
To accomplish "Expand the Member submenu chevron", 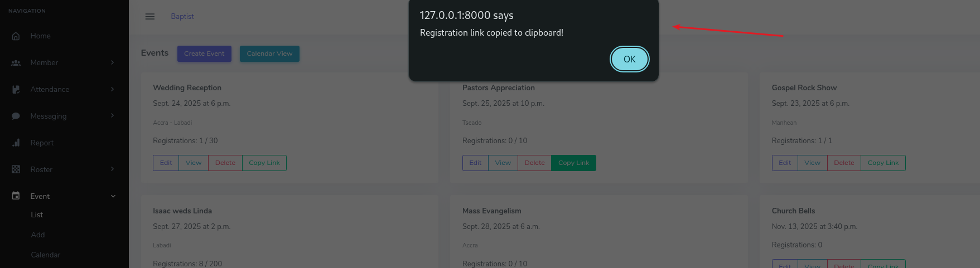I will click(113, 62).
